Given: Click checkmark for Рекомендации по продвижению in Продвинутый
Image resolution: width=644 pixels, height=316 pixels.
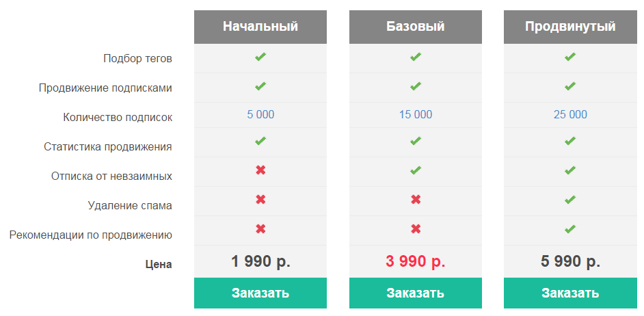Looking at the screenshot, I should [x=570, y=228].
